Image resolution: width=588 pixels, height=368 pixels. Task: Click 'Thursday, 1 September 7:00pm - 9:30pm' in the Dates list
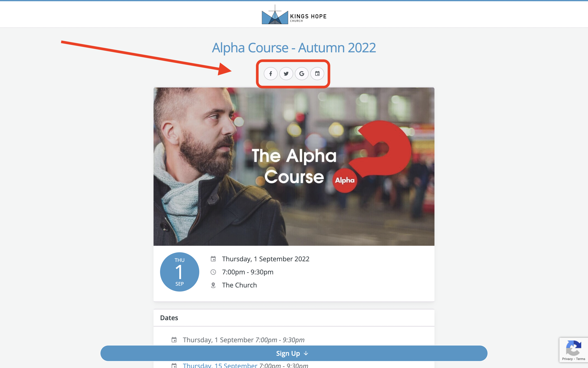(243, 340)
